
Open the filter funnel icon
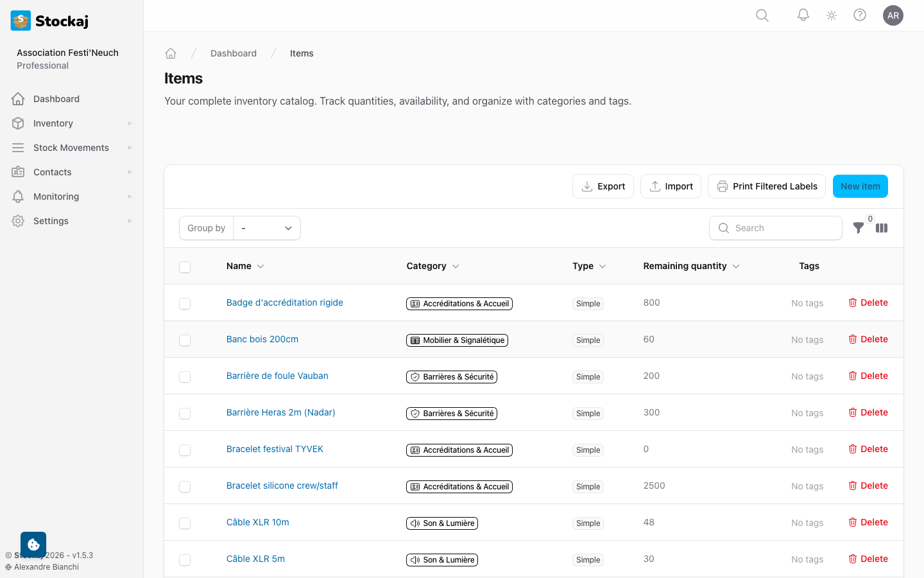tap(859, 228)
